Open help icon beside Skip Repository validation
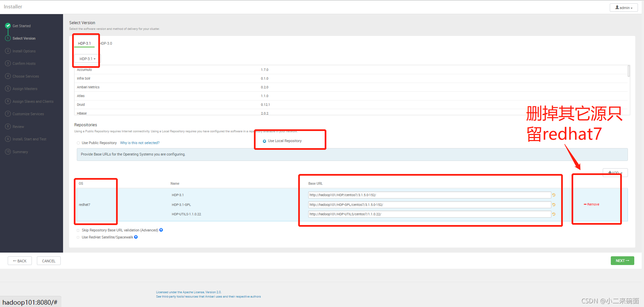644x307 pixels. [x=161, y=230]
